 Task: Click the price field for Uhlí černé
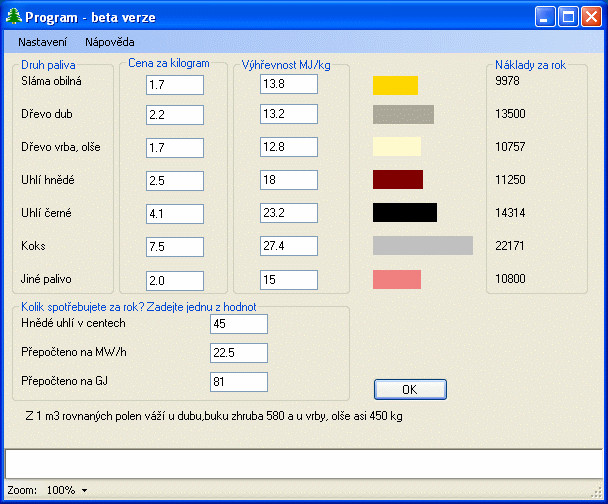(x=175, y=214)
